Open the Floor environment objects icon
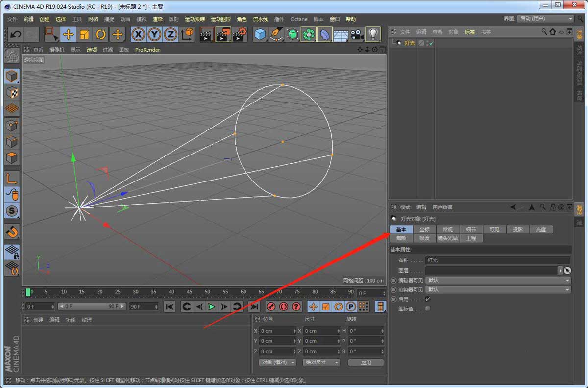 341,34
